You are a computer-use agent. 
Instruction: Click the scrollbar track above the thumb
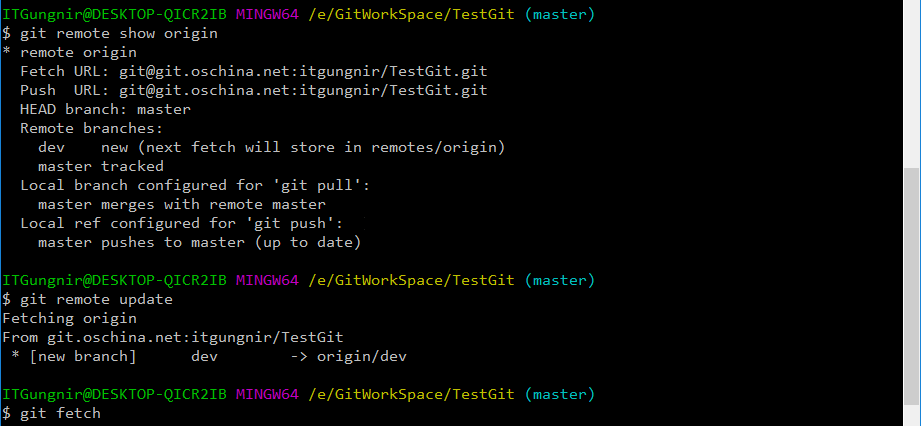click(x=912, y=84)
